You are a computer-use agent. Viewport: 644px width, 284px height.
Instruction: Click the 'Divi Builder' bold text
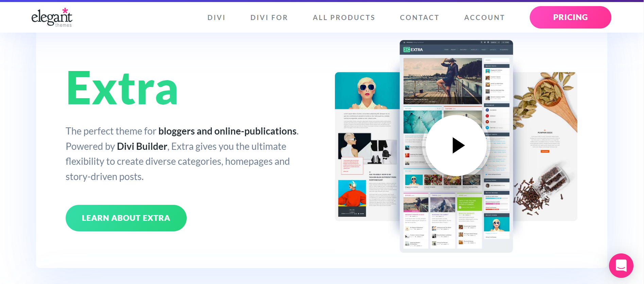coord(142,146)
